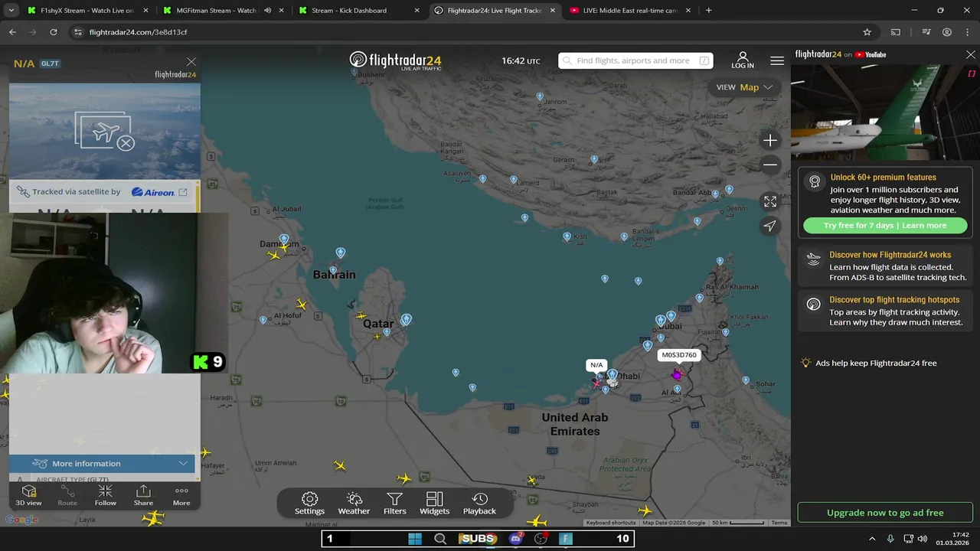The width and height of the screenshot is (980, 551).
Task: Click microphone icon in system tray
Action: coord(890,539)
